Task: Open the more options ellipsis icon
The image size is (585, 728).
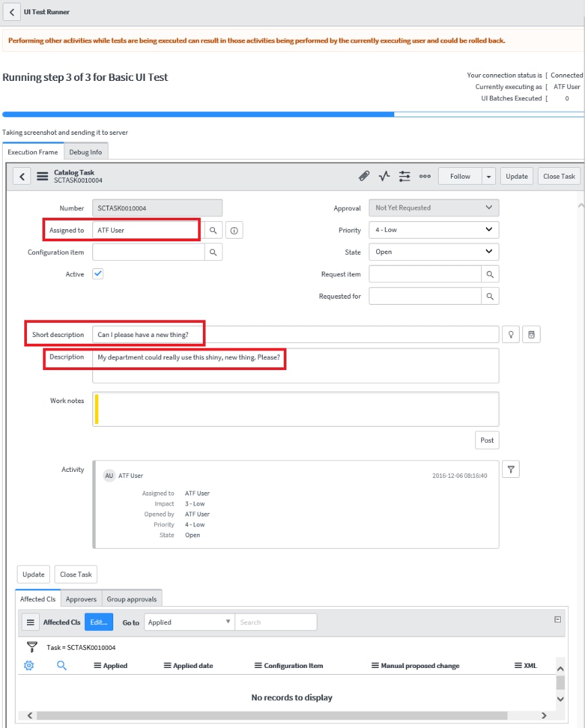Action: 425,177
